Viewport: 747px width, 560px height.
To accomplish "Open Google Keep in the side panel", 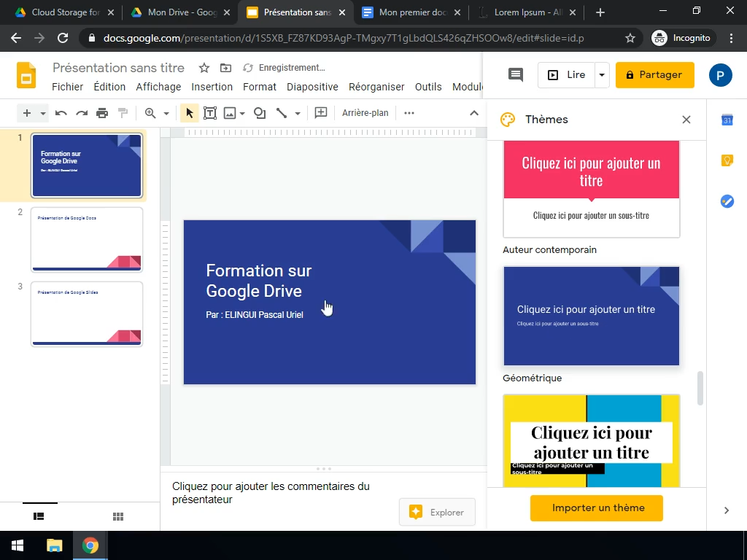I will [727, 160].
